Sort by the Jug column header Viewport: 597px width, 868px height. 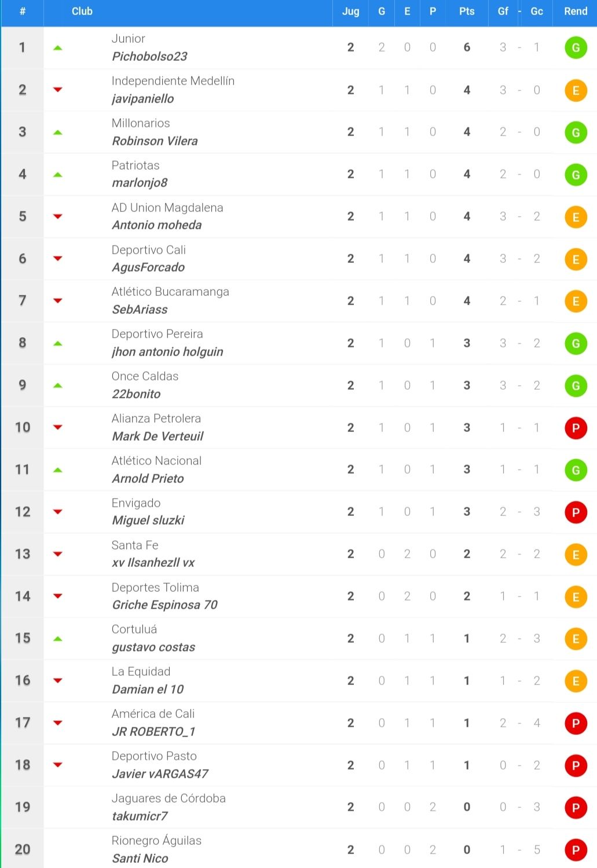[350, 12]
